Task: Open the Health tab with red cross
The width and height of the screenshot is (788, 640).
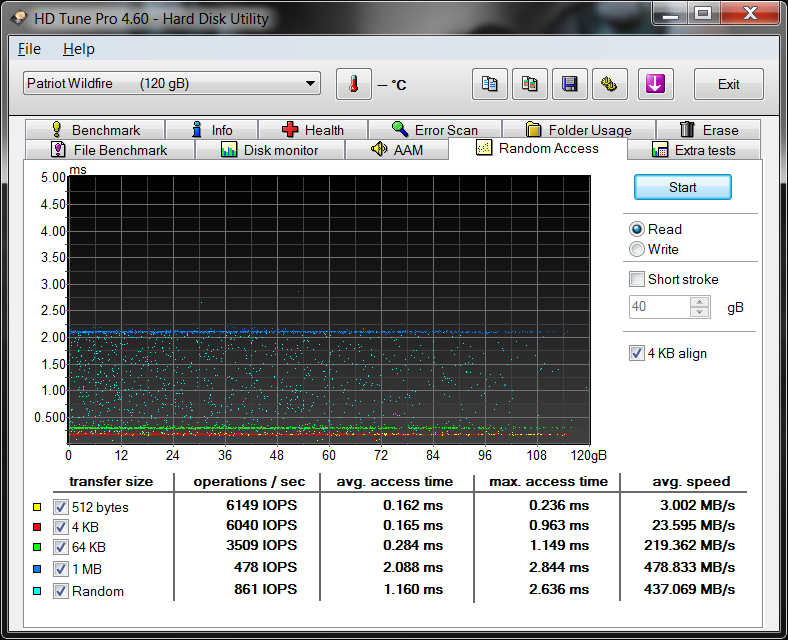Action: click(312, 130)
